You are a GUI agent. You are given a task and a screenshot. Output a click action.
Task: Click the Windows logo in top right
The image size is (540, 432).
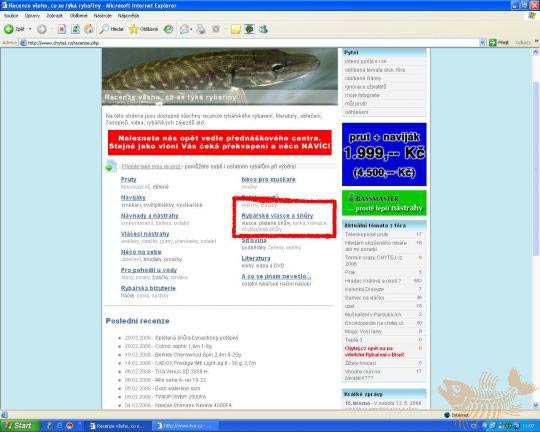pyautogui.click(x=532, y=15)
